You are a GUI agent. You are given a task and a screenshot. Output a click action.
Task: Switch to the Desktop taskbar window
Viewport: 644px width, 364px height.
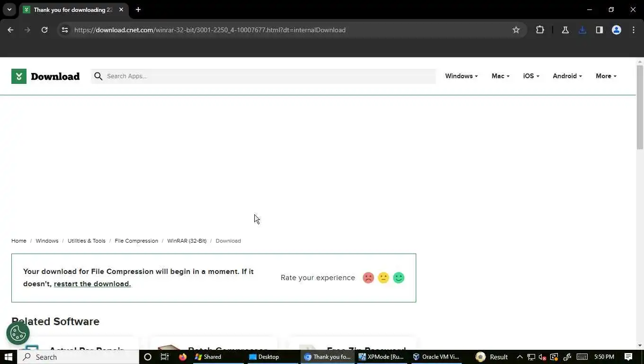pos(273,357)
